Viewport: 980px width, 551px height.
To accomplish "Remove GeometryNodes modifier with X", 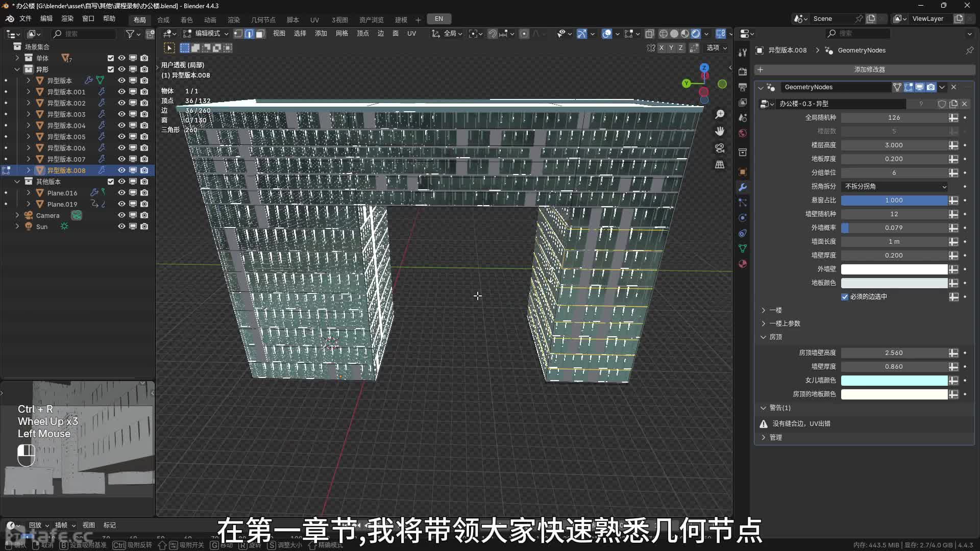I will pos(953,87).
